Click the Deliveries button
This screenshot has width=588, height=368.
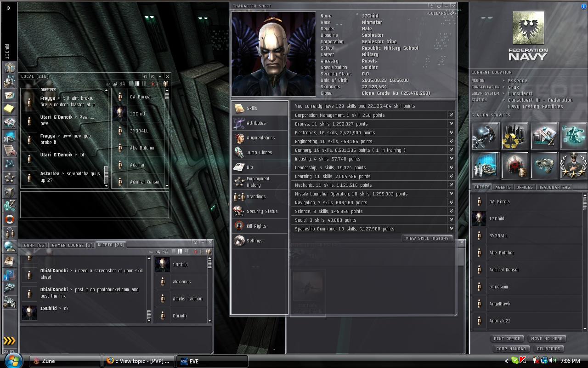pos(548,349)
